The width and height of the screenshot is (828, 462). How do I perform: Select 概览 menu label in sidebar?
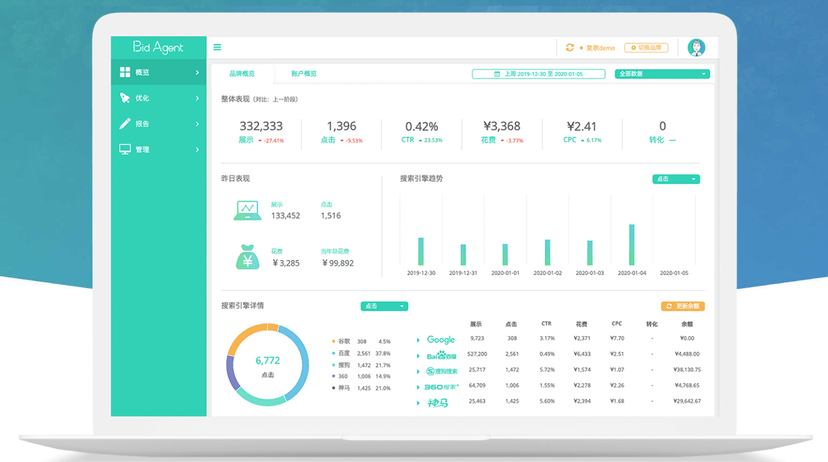pos(143,72)
